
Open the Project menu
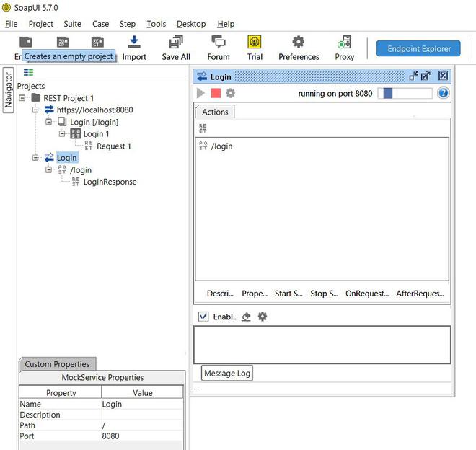(40, 24)
